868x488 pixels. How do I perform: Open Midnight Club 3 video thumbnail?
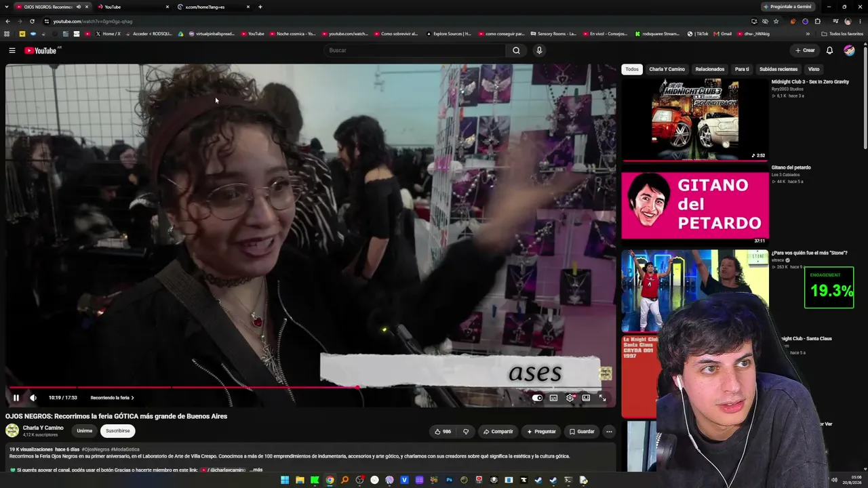(x=695, y=119)
